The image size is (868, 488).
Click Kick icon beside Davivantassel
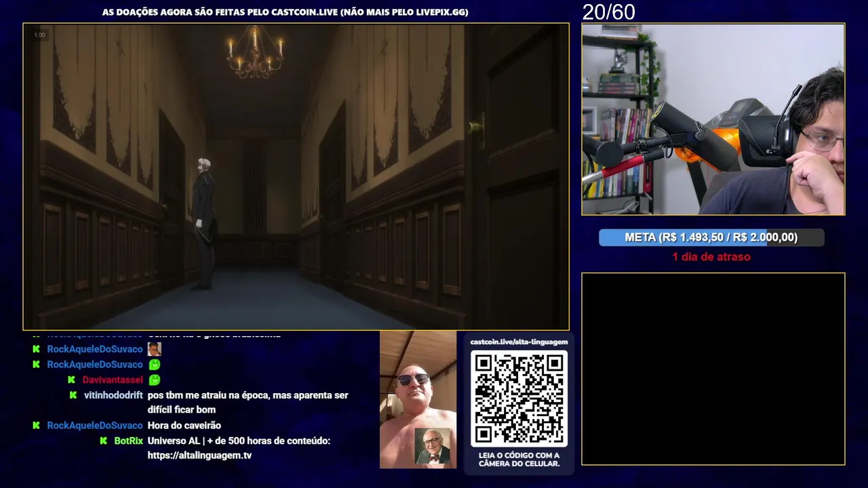point(71,380)
